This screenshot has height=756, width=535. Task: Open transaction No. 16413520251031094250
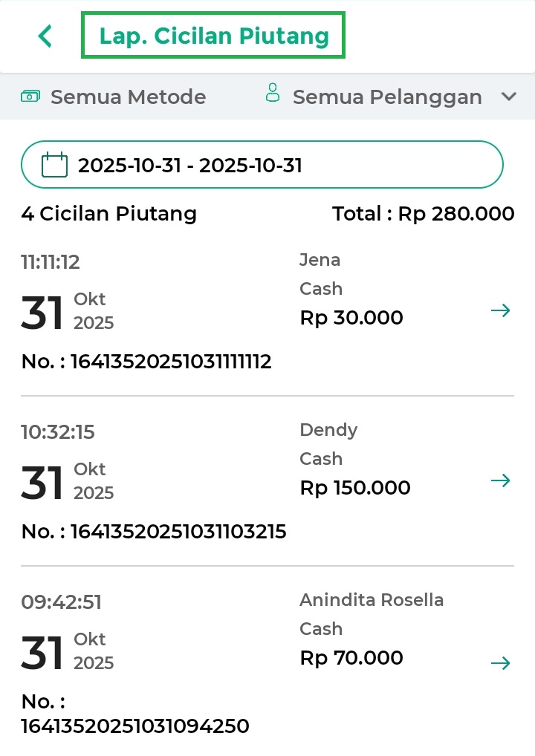(134, 726)
